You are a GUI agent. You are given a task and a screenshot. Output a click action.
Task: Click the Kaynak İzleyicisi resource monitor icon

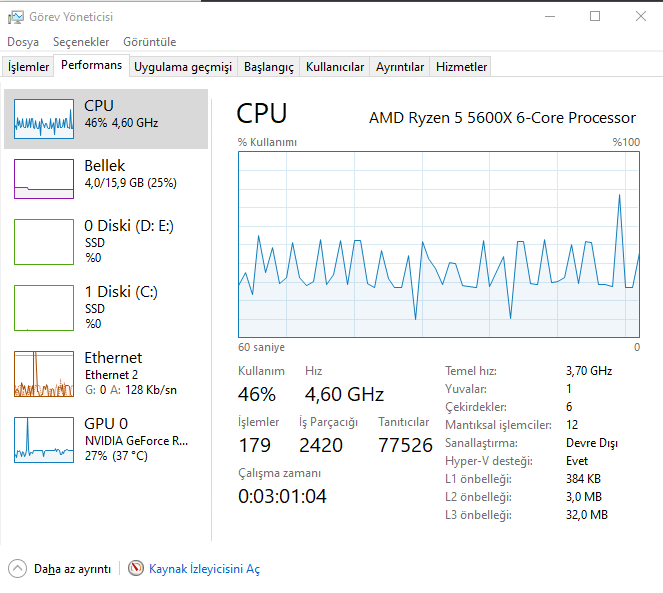point(136,569)
